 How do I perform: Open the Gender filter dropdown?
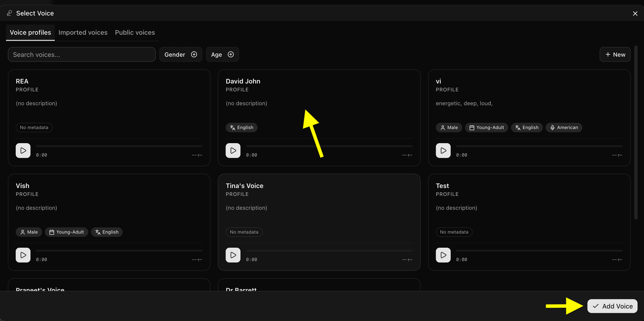click(x=181, y=54)
